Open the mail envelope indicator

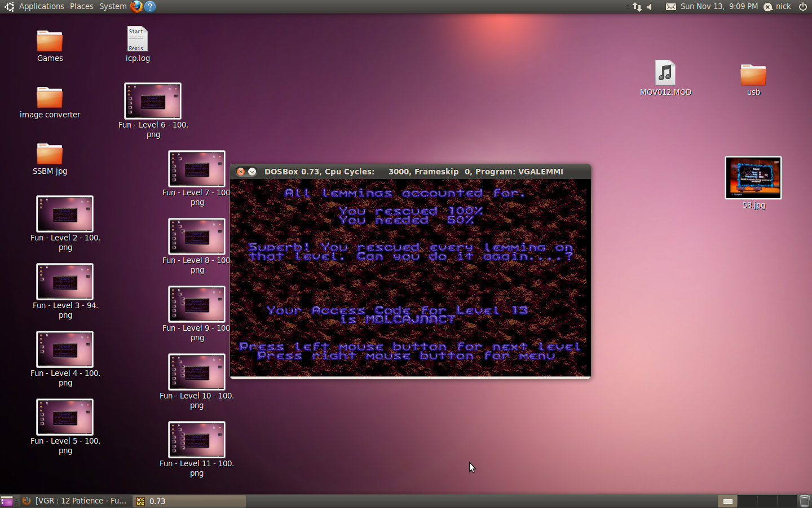670,7
